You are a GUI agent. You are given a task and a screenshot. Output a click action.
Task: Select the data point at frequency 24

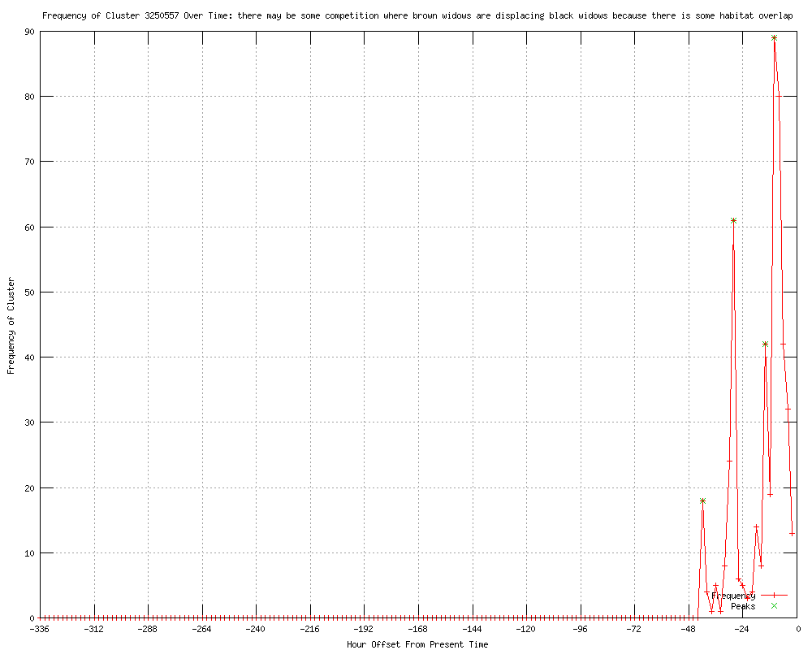pos(729,461)
